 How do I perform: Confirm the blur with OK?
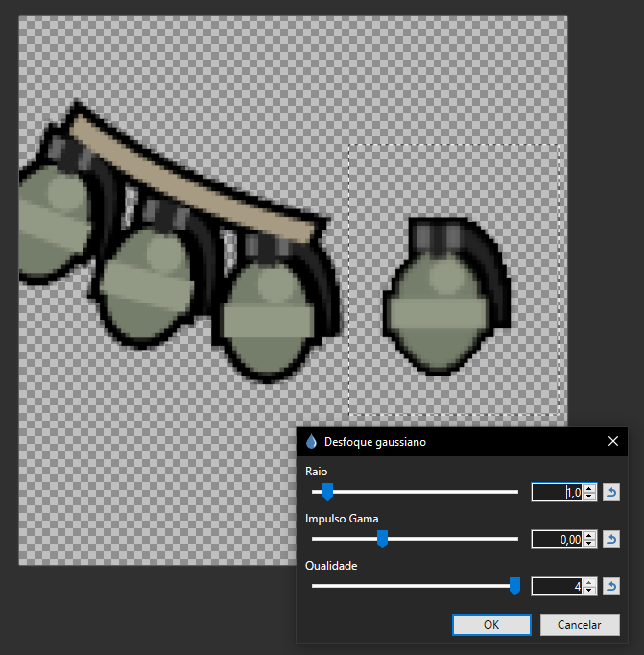click(x=491, y=625)
